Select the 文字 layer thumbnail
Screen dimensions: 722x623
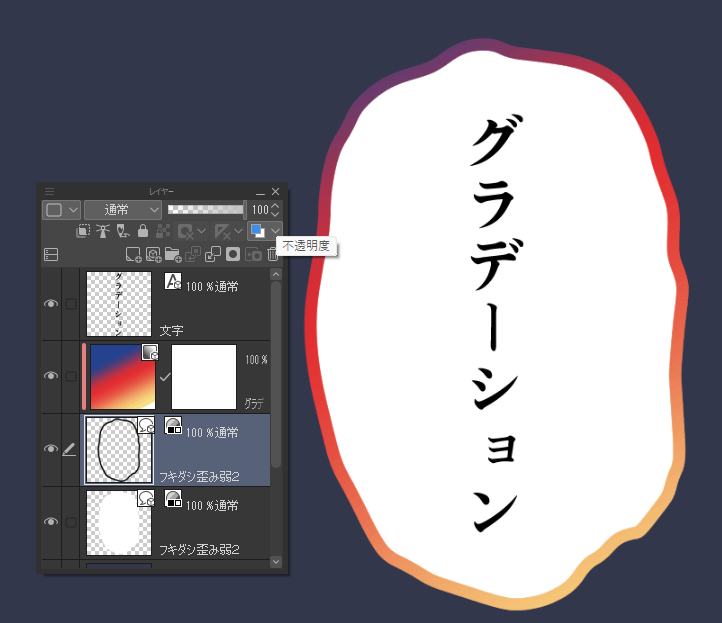(119, 304)
